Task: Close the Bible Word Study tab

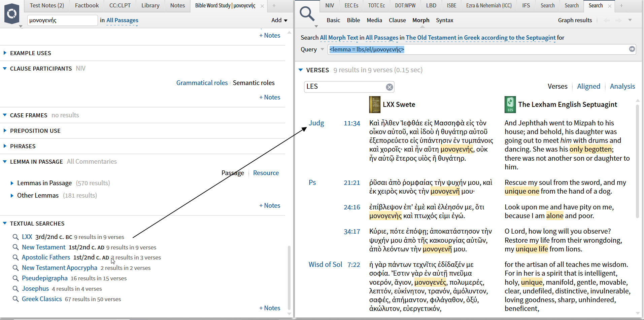Action: (x=262, y=6)
